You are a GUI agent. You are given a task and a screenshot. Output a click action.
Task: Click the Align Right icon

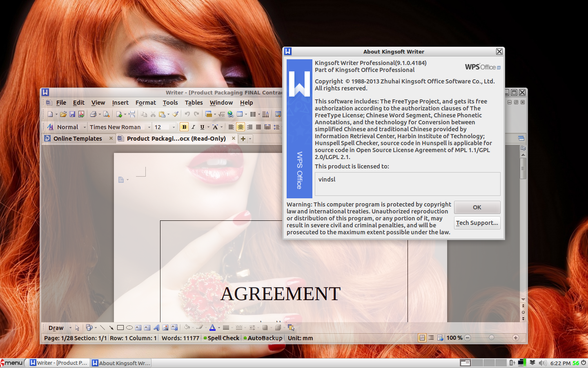pos(249,127)
